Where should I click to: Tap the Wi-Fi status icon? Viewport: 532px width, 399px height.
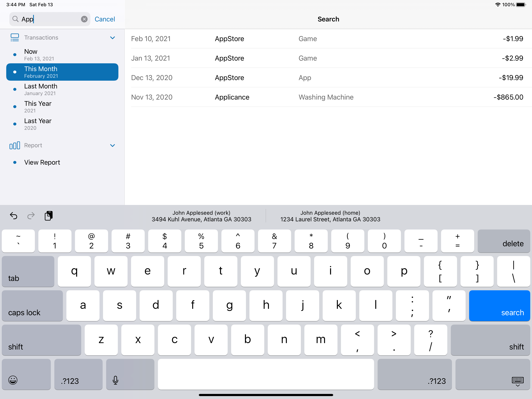498,4
